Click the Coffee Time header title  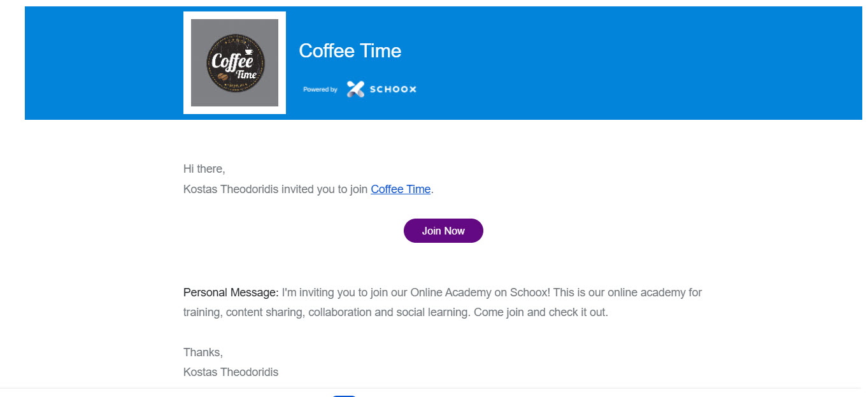click(350, 51)
